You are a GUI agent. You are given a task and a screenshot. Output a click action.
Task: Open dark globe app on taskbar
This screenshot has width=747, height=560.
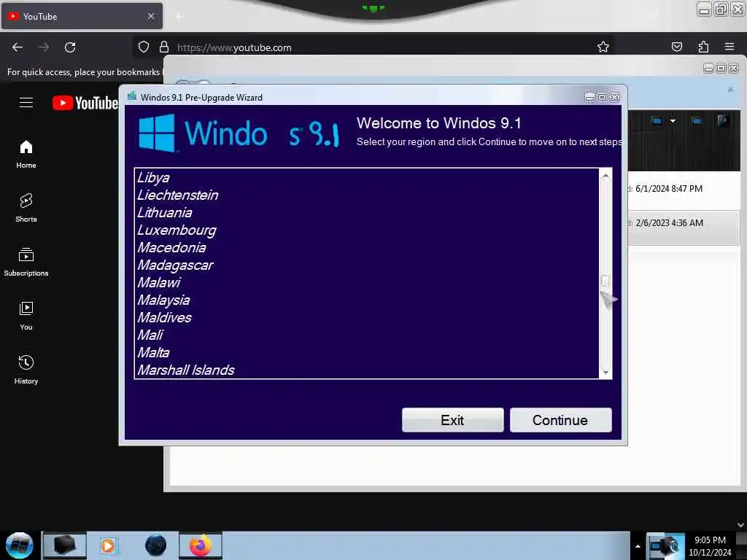(x=156, y=545)
